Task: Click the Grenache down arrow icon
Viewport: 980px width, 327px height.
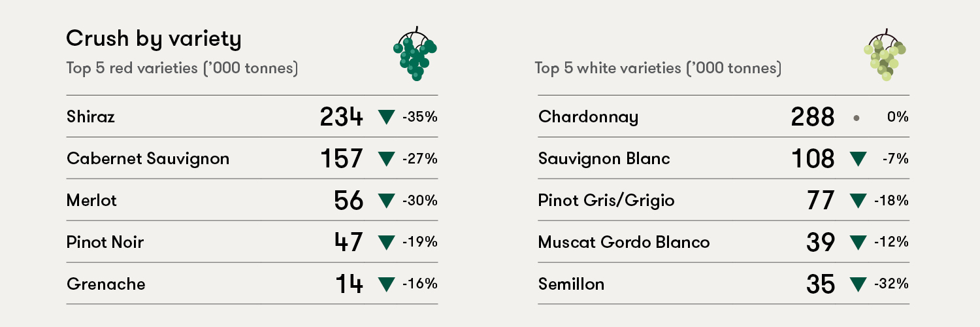Action: click(x=387, y=284)
